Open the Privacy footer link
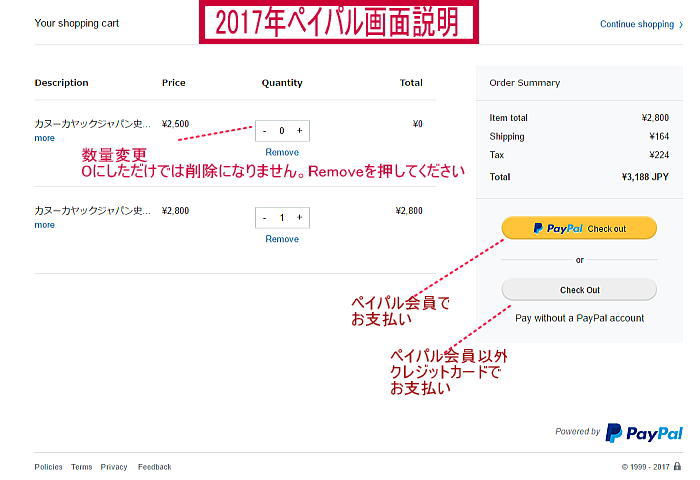The image size is (700, 480). (x=114, y=467)
